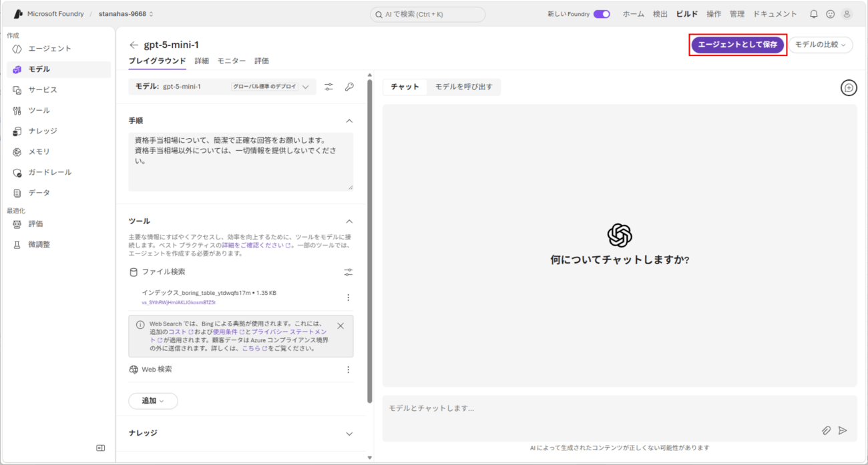Click the インデックス_boring_table_ytdwqfs17m file name

tap(196, 293)
